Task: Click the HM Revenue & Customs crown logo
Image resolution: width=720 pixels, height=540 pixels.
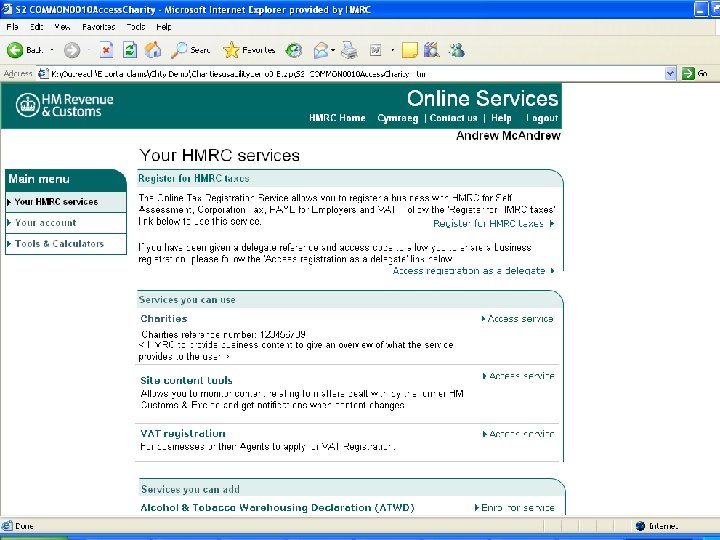Action: pos(28,105)
